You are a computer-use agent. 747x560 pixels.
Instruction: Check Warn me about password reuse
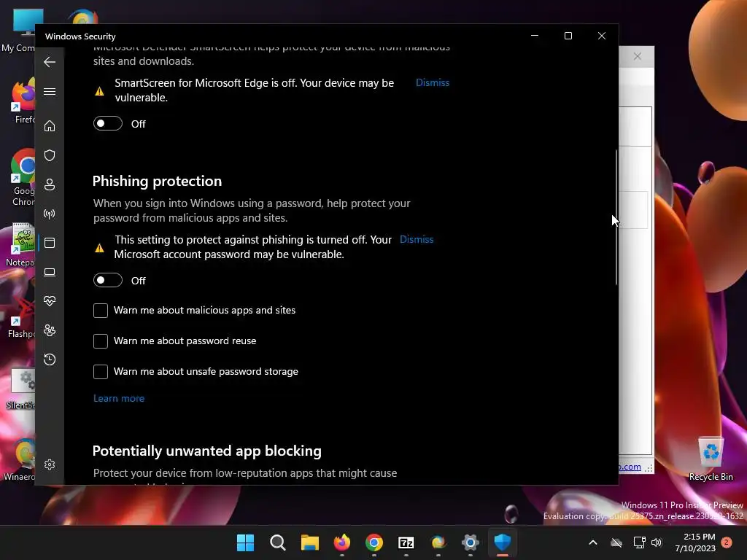[x=101, y=341]
